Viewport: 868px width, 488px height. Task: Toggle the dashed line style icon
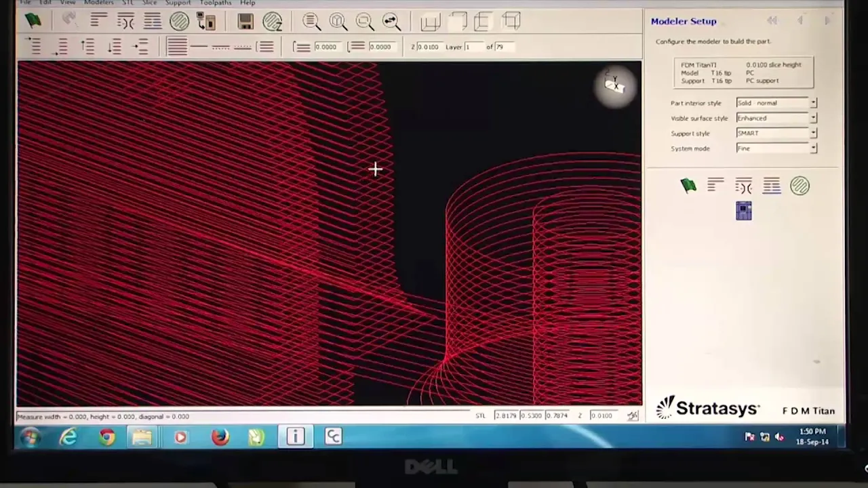[220, 47]
